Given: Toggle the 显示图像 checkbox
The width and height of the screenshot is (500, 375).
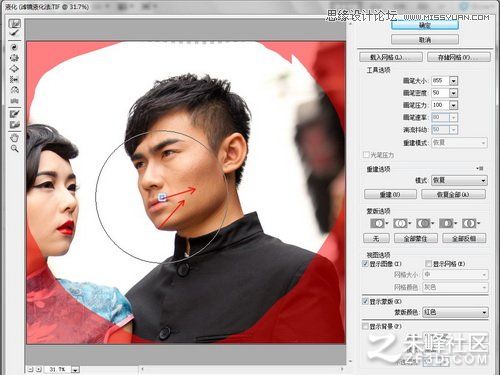Looking at the screenshot, I should coord(365,264).
